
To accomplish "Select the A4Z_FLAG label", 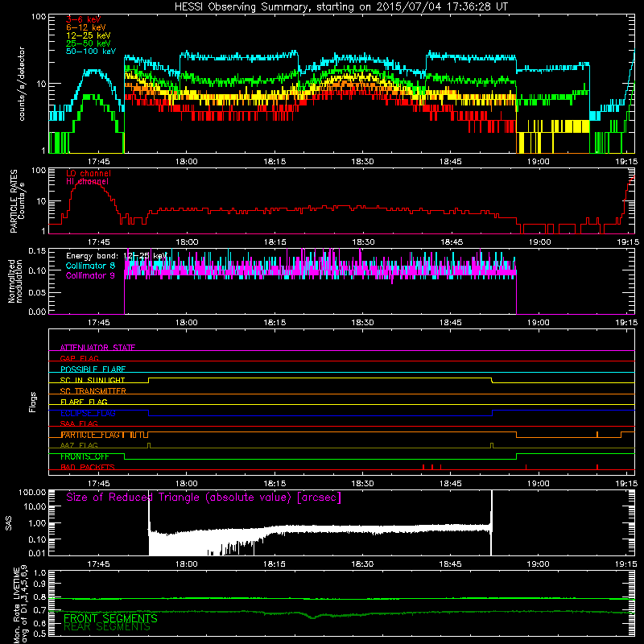I will point(79,446).
